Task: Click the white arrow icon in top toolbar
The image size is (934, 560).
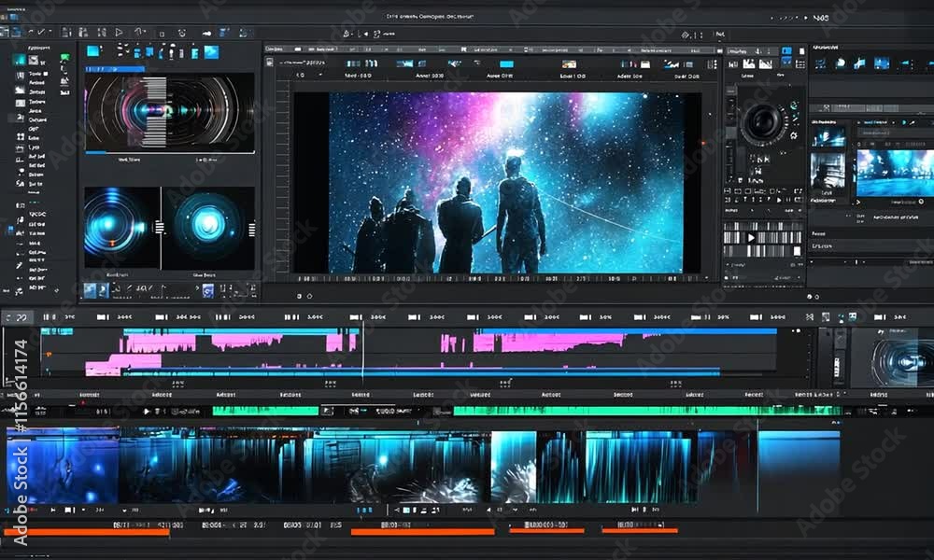Action: 206,34
